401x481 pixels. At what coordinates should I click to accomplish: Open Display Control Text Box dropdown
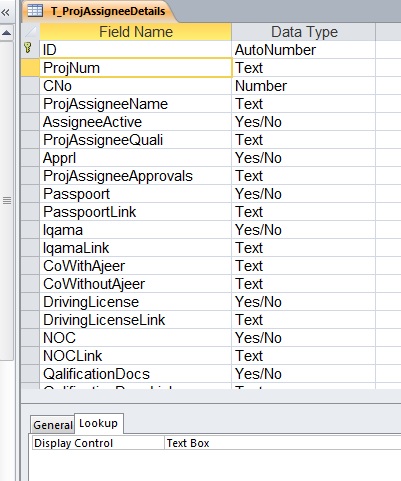click(x=283, y=443)
